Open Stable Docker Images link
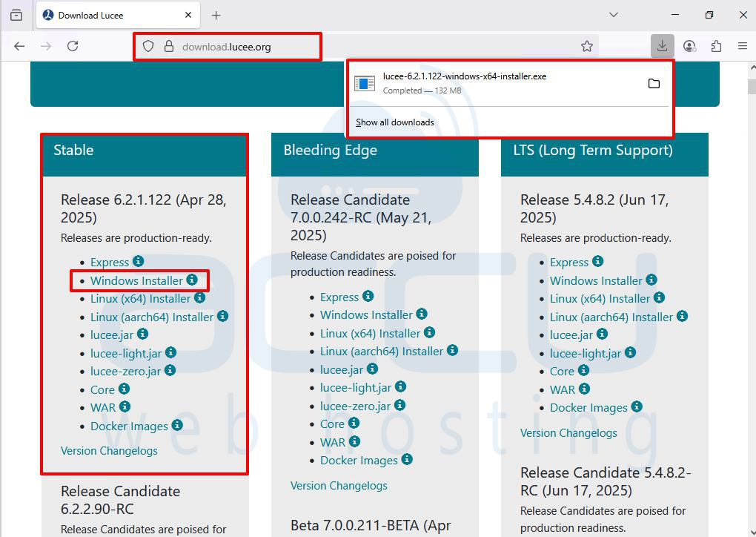Screen dimensions: 756x537 click(x=129, y=426)
